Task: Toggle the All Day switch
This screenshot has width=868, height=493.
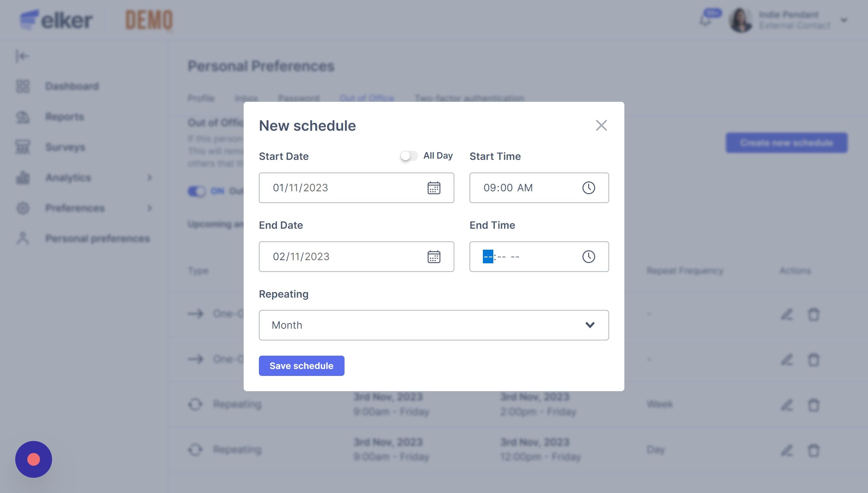Action: tap(409, 156)
